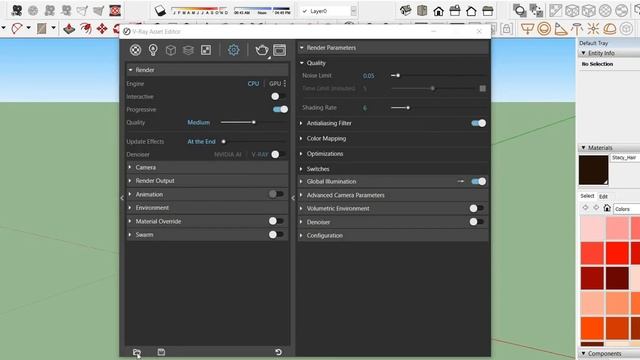This screenshot has width=640, height=360.
Task: Collapse the left panel arrow of Asset Editor
Action: pos(122,198)
